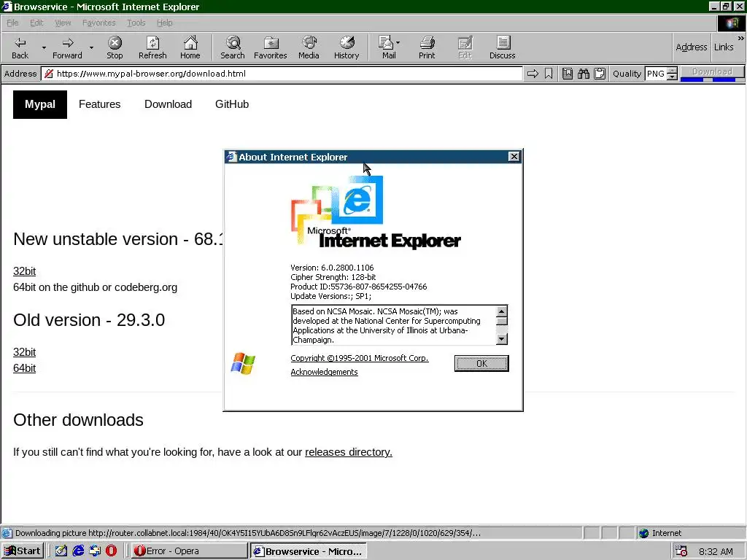Viewport: 747px width, 560px height.
Task: Open the Favorites menu
Action: pos(98,23)
